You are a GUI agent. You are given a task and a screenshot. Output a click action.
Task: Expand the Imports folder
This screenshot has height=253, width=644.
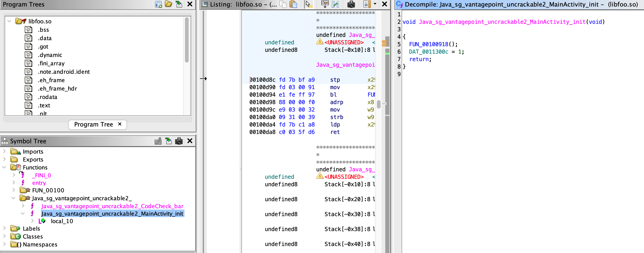pos(4,151)
